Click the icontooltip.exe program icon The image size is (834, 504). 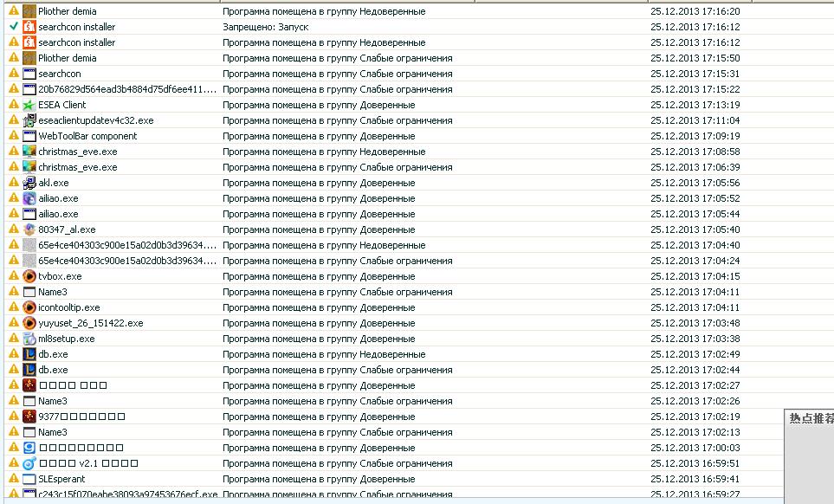tap(29, 307)
